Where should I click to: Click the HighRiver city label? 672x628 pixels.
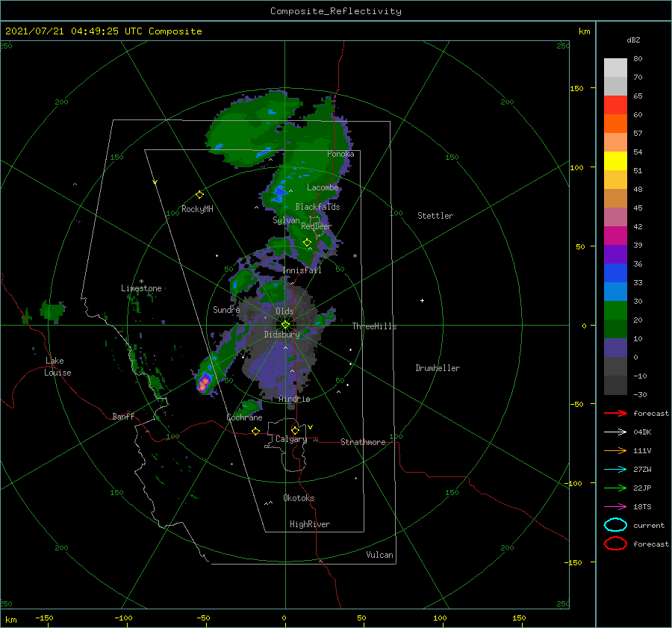click(x=310, y=524)
